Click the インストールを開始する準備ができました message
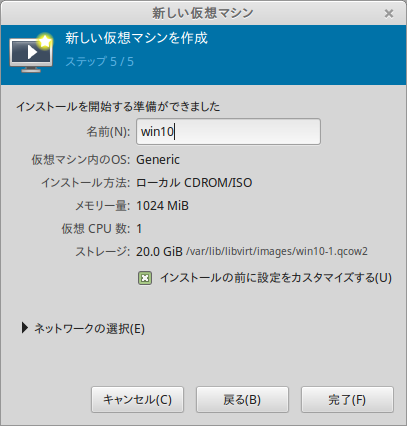 (118, 107)
